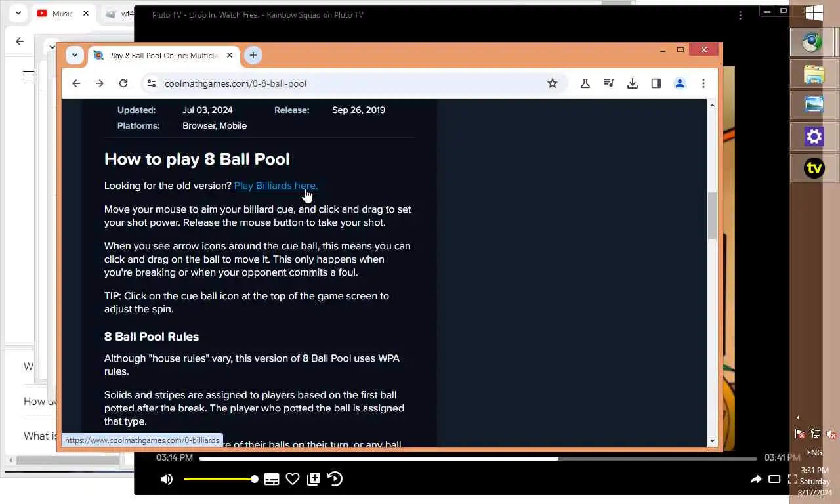This screenshot has height=504, width=840.
Task: Toggle Chrome side panel icon
Action: 656,83
